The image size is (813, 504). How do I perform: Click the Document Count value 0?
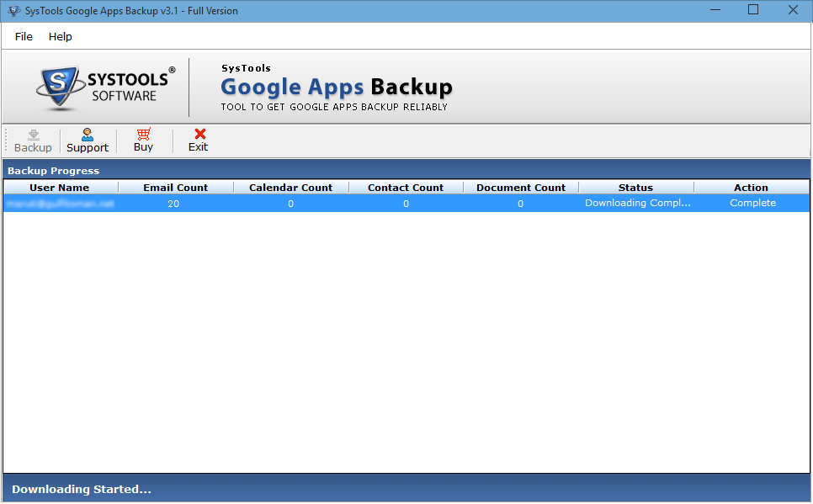pyautogui.click(x=521, y=204)
